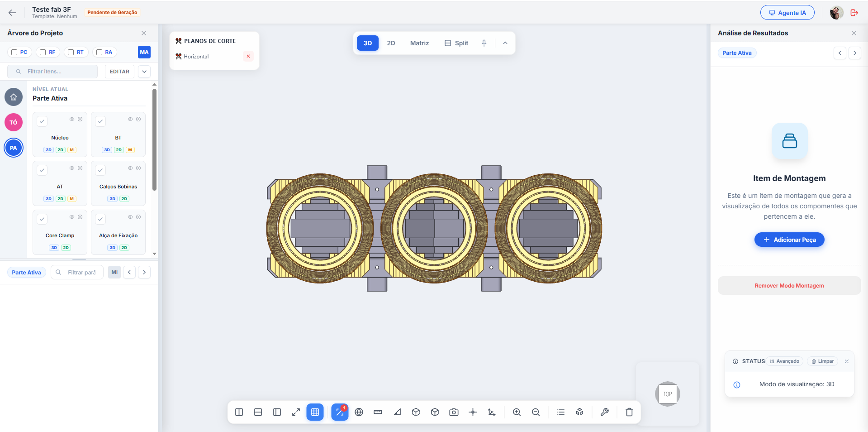Take a screenshot with the camera icon
The width and height of the screenshot is (868, 432).
pos(454,412)
